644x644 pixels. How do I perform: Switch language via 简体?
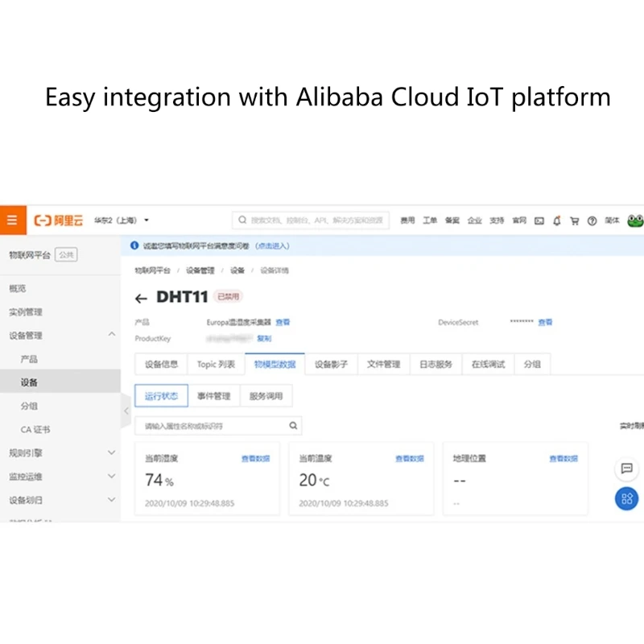(612, 221)
